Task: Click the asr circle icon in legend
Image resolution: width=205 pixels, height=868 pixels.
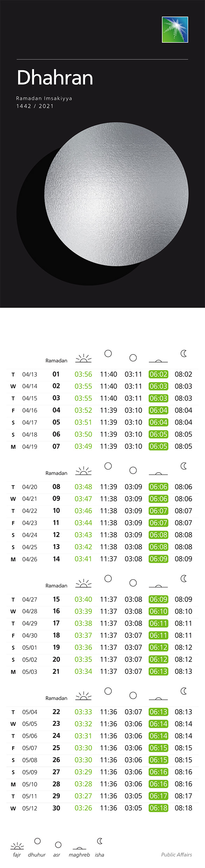Action: [58, 845]
